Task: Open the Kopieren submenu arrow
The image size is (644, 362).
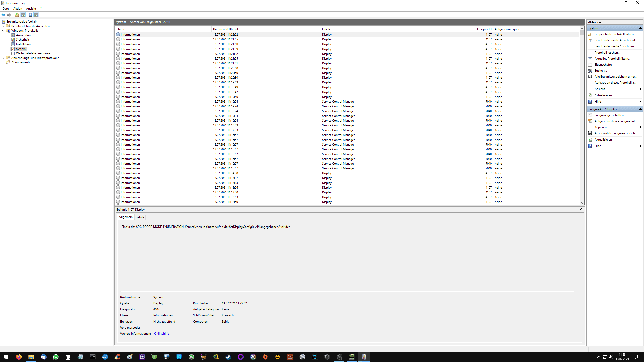Action: pyautogui.click(x=640, y=127)
